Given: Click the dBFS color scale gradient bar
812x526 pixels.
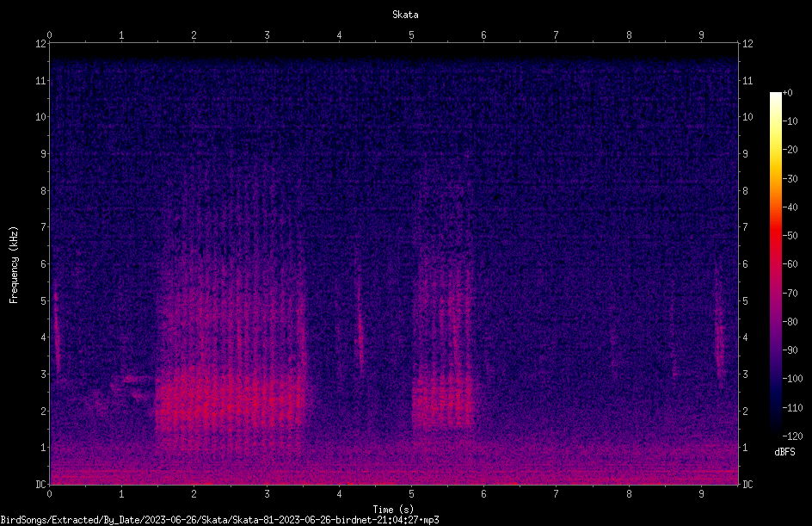Looking at the screenshot, I should tap(775, 264).
